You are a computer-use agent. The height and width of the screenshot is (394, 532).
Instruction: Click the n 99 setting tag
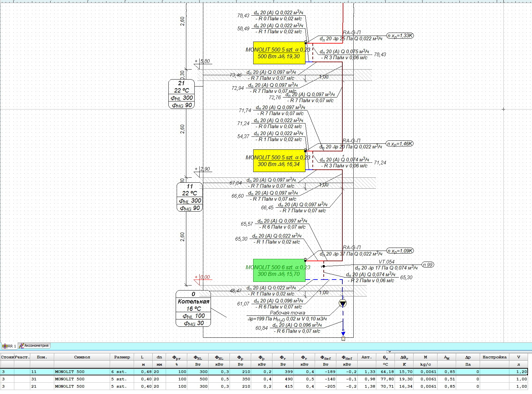click(428, 265)
